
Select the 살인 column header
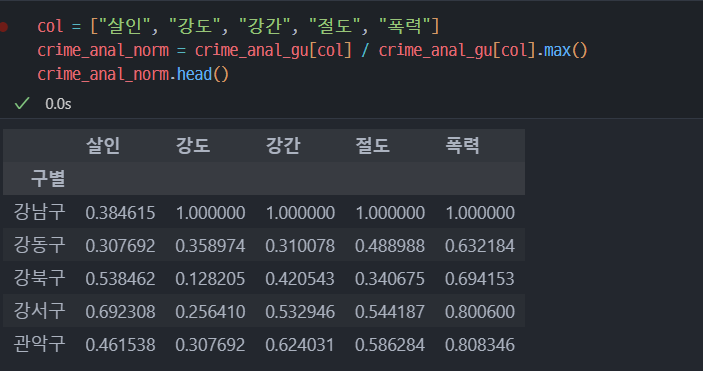pos(103,146)
